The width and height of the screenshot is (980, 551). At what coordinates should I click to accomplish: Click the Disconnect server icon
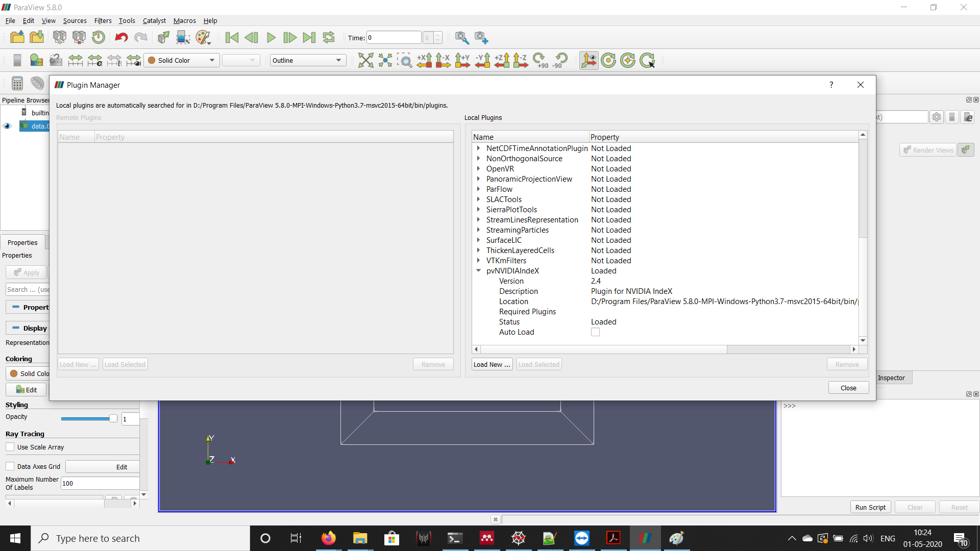point(79,37)
